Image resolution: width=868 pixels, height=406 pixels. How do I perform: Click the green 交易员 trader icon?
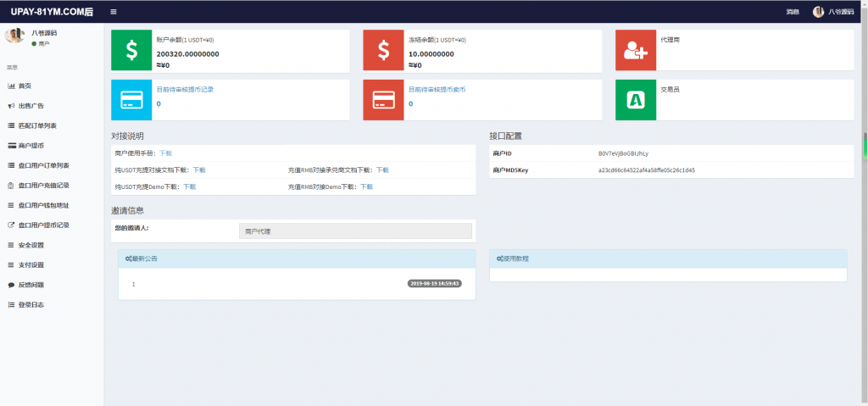636,100
